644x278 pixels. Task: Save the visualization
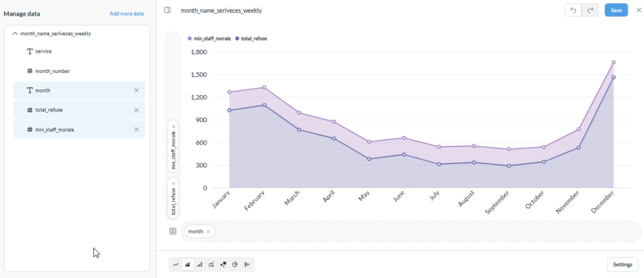pos(616,10)
